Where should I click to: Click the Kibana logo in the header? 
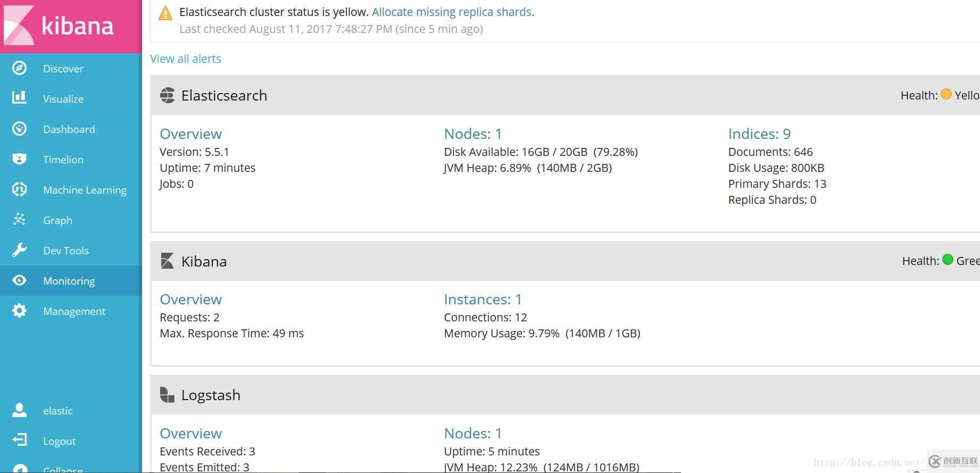(x=59, y=26)
